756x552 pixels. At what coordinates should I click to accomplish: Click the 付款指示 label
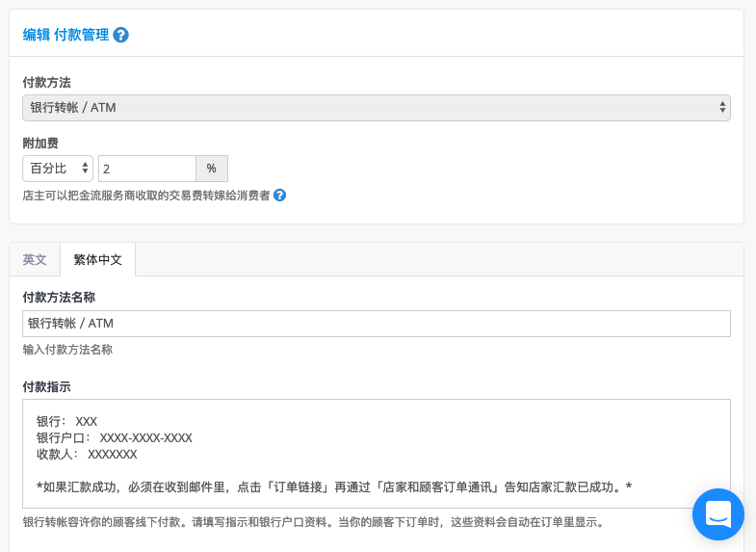click(47, 386)
